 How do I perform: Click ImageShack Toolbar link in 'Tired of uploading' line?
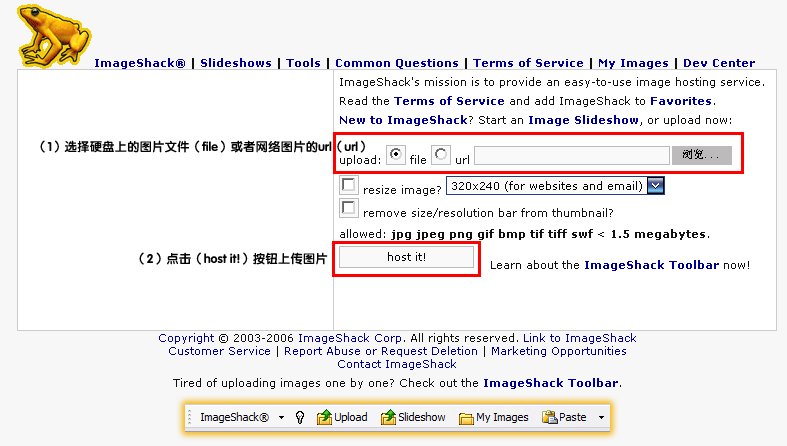click(x=551, y=383)
